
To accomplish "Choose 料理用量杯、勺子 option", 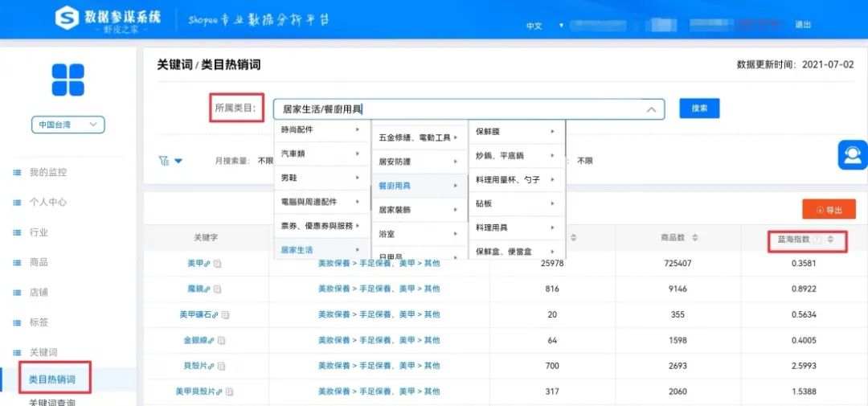I will click(517, 179).
